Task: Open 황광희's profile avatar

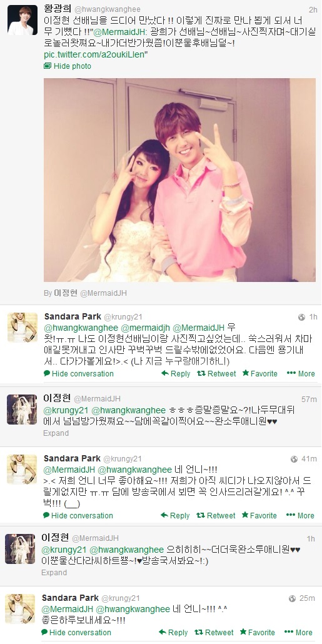Action: (22, 20)
